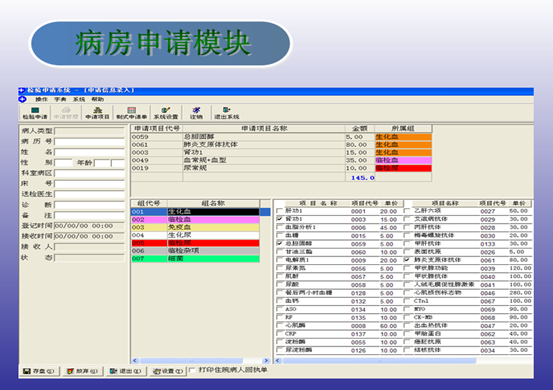Image resolution: width=553 pixels, height=390 pixels.
Task: Select requested item row 0049 血常规+血型
Action: click(281, 160)
